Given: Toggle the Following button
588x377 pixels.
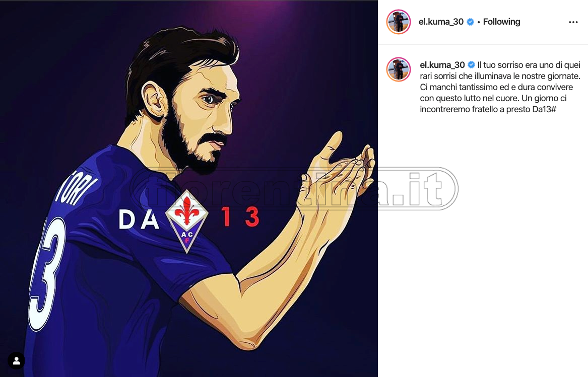Looking at the screenshot, I should (501, 22).
